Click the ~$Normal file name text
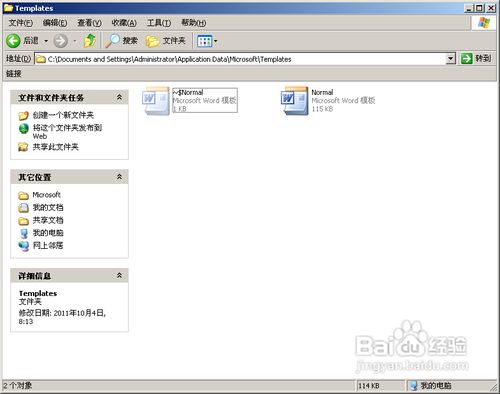 coord(188,92)
